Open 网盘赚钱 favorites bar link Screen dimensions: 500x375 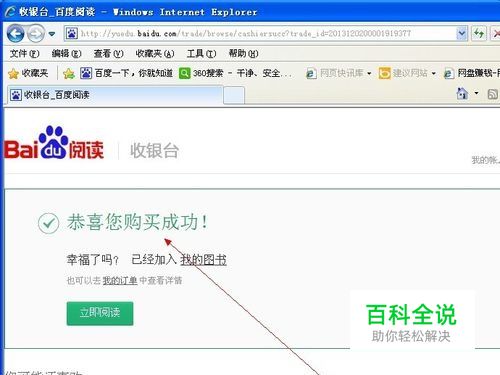click(x=472, y=73)
